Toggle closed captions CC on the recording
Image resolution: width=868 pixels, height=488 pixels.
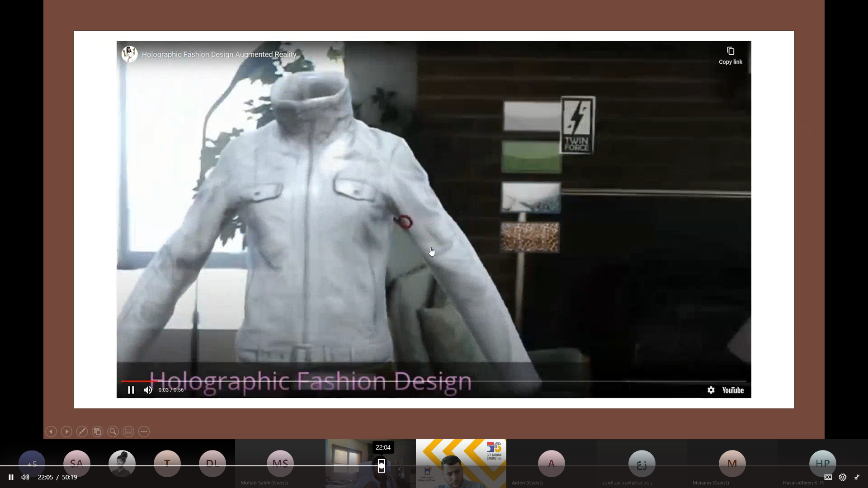tap(828, 477)
